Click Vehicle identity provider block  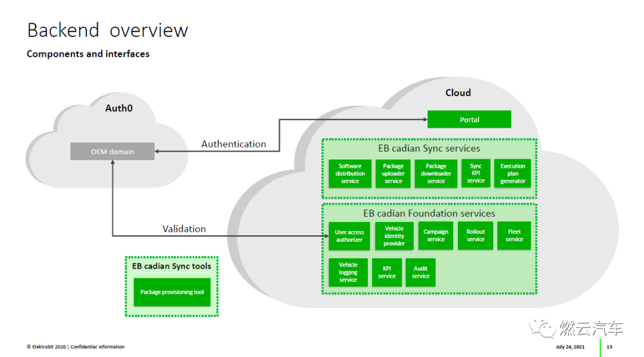(394, 236)
